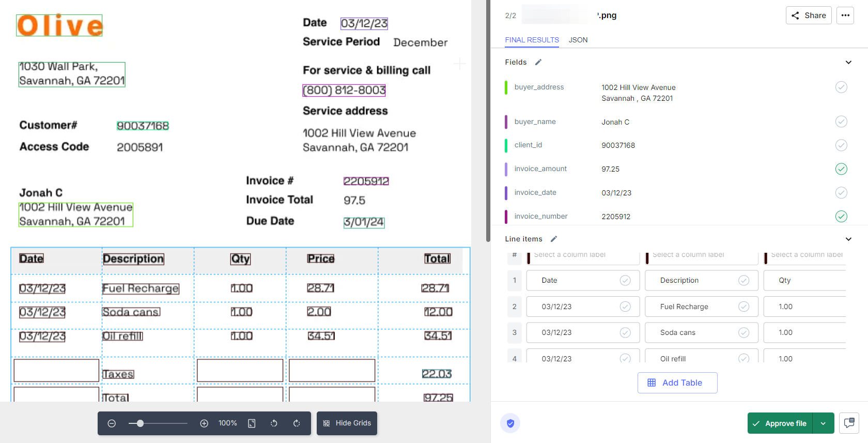Screen dimensions: 868x443
Task: Collapse the Fields section chevron
Action: 848,62
